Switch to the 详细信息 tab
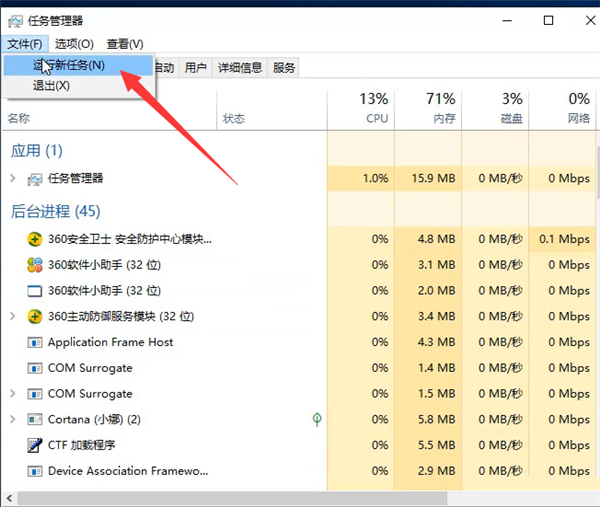 click(239, 68)
